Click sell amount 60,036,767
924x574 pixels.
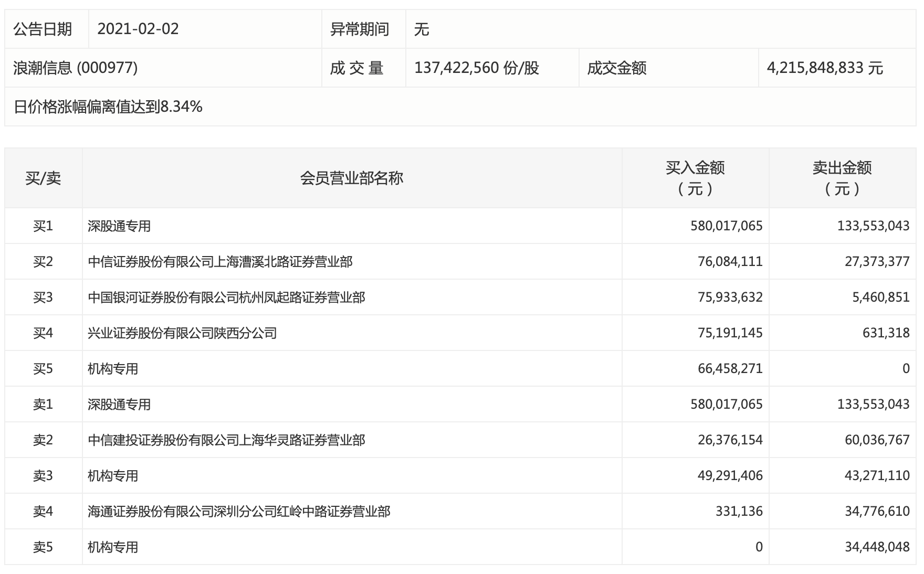coord(877,440)
